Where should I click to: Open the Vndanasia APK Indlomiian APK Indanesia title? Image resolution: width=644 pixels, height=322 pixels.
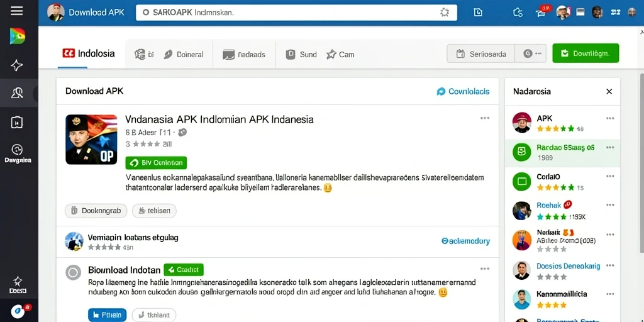(x=219, y=119)
